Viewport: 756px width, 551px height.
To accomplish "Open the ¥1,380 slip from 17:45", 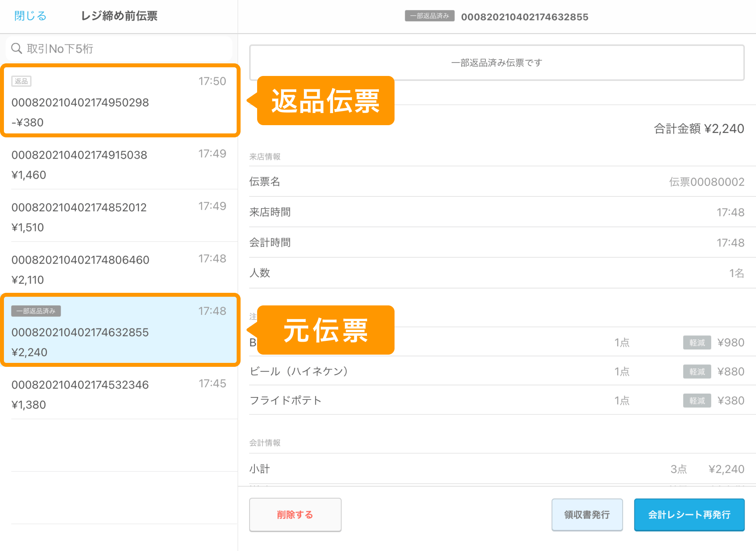I will (x=118, y=394).
